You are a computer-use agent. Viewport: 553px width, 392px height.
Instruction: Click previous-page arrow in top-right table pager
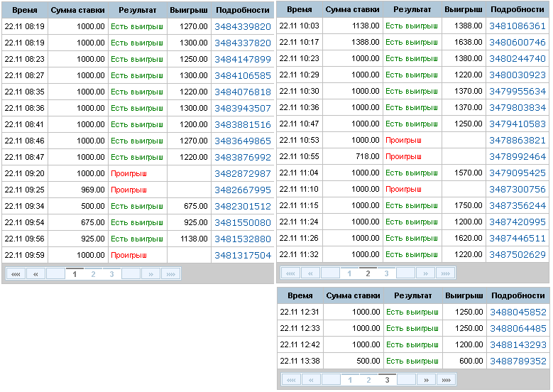point(310,273)
